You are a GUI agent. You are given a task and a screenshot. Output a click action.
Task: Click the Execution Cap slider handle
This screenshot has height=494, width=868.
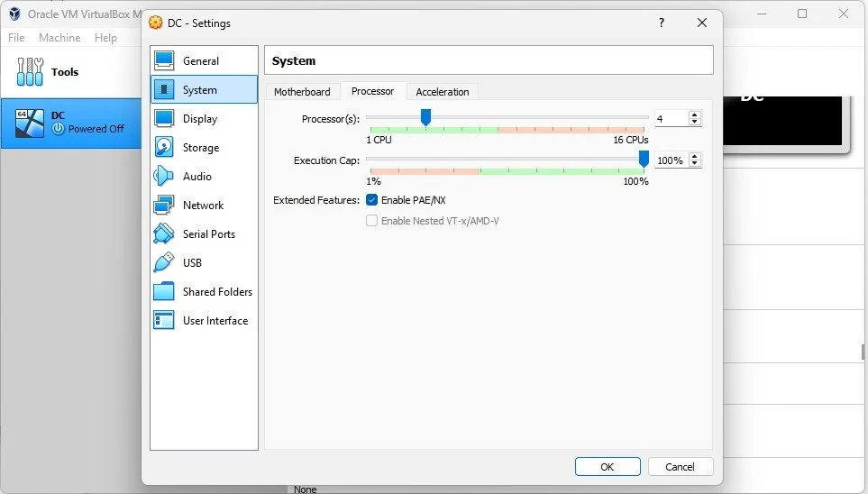(644, 159)
